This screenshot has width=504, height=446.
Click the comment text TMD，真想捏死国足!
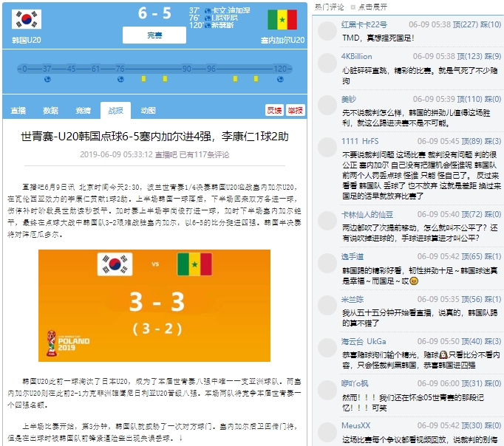pos(378,38)
